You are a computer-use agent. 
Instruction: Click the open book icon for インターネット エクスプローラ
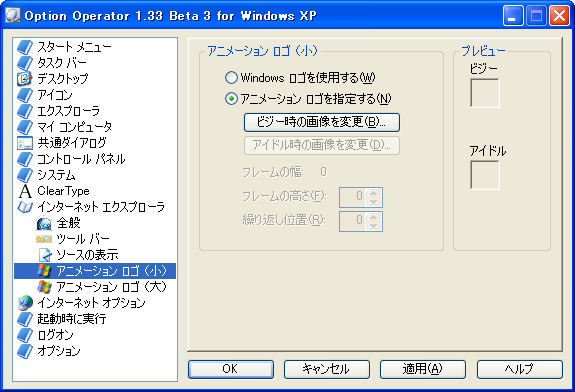tap(25, 207)
